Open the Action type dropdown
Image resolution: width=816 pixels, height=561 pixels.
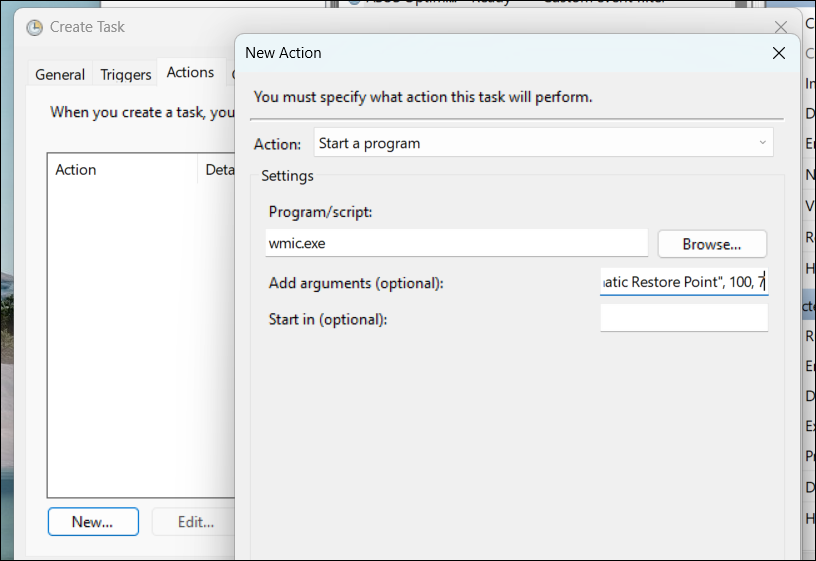543,143
